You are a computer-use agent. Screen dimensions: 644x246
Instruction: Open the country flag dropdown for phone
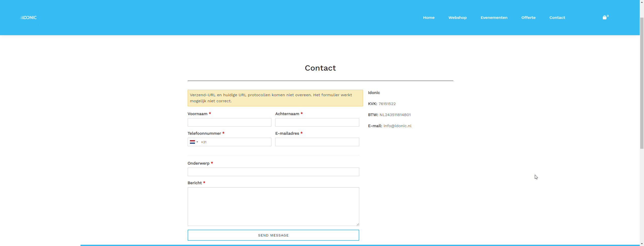[x=194, y=142]
